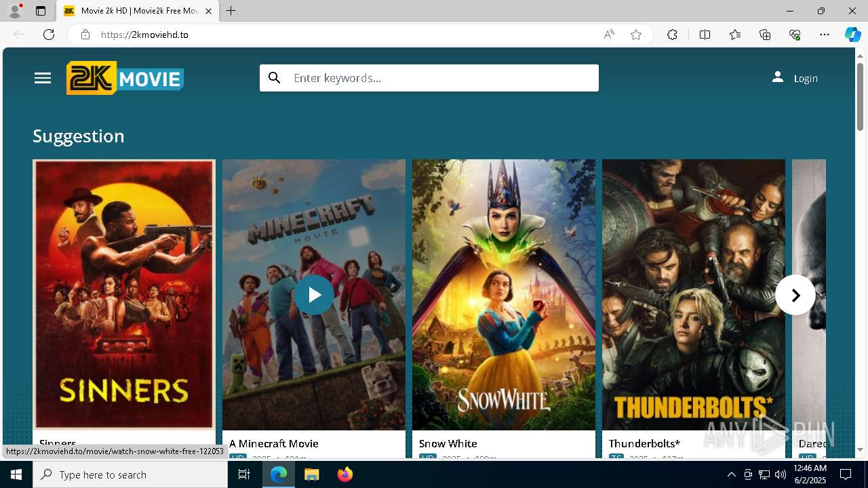This screenshot has width=868, height=488.
Task: Open the notification center
Action: pos(846,474)
